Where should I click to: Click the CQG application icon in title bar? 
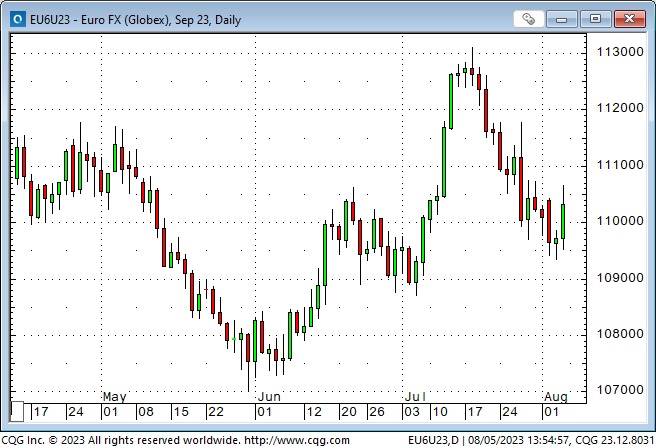click(18, 19)
